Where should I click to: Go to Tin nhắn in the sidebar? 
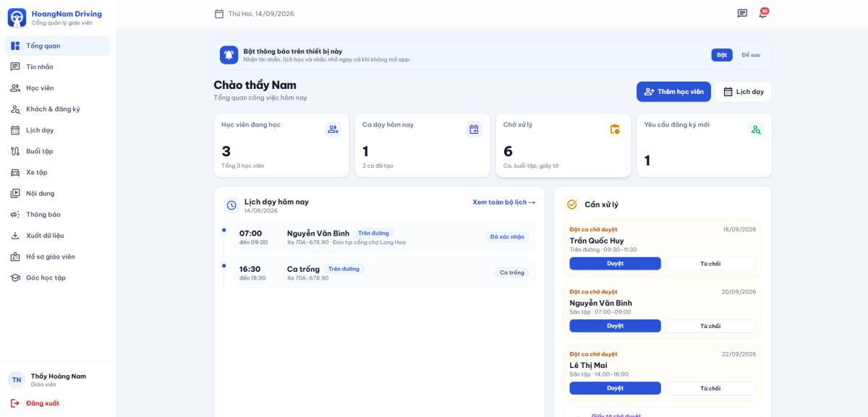(57, 67)
